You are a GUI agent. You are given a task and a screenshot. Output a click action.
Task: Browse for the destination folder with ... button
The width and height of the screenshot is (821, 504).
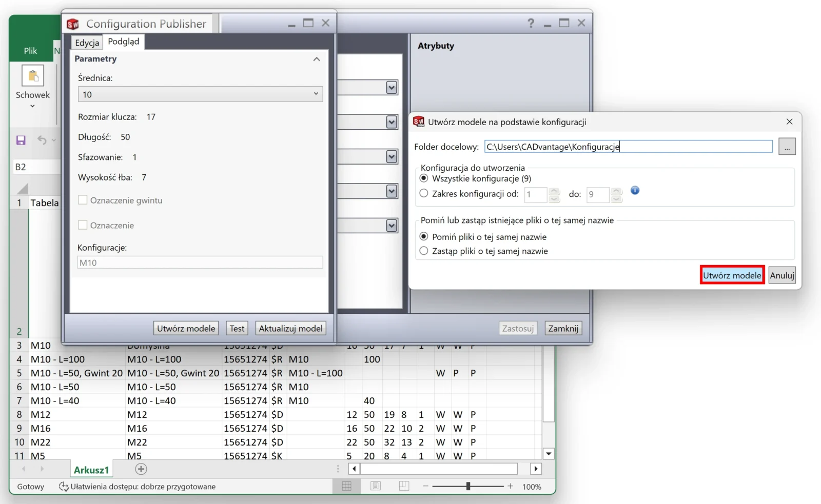[x=787, y=147]
